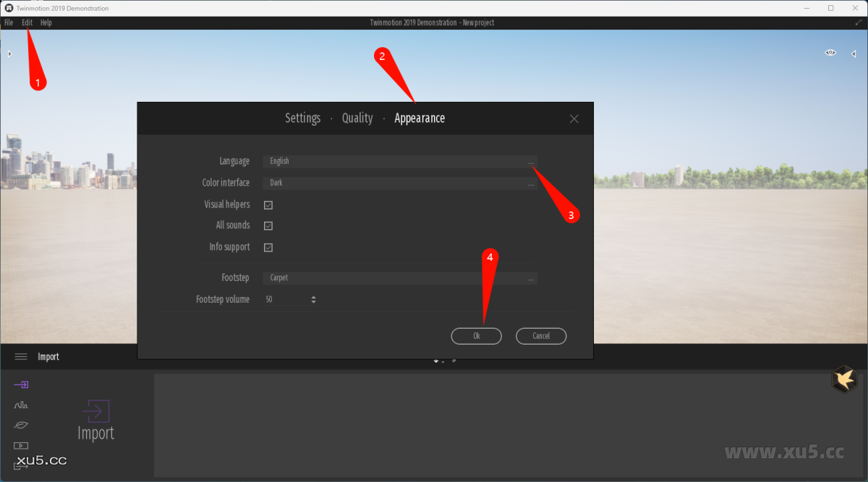868x482 pixels.
Task: Uncheck the Visual helpers checkbox
Action: click(268, 205)
